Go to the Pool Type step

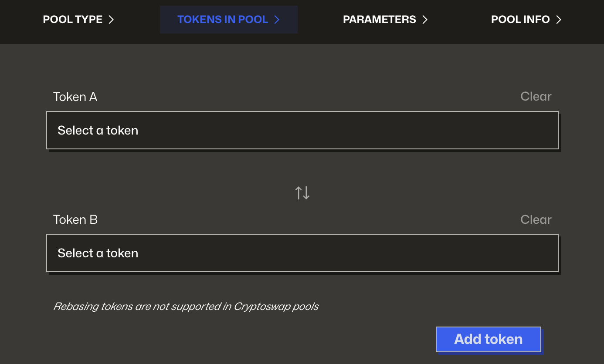tap(73, 20)
